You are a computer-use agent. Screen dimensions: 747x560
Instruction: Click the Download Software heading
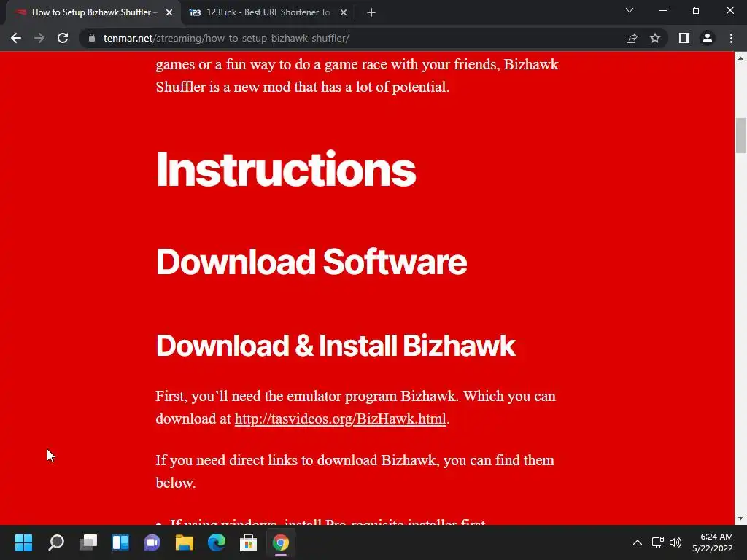pos(311,262)
